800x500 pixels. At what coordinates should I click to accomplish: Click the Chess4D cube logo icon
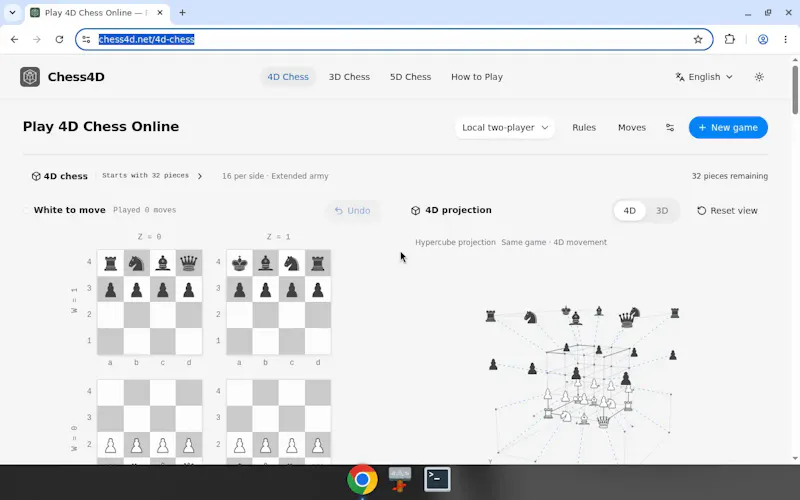[x=30, y=77]
